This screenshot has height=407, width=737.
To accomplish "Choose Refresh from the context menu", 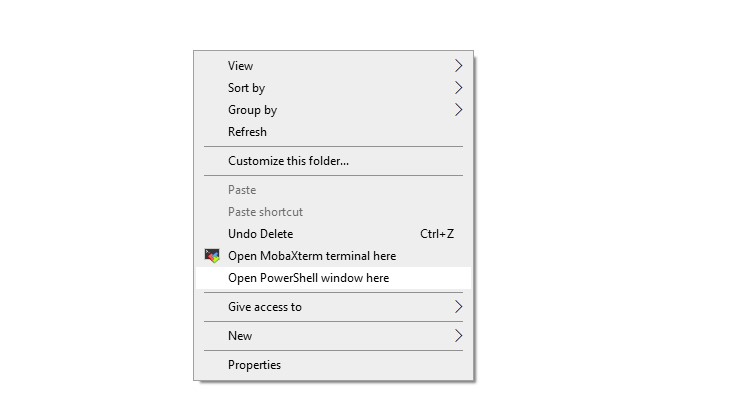I will click(247, 132).
